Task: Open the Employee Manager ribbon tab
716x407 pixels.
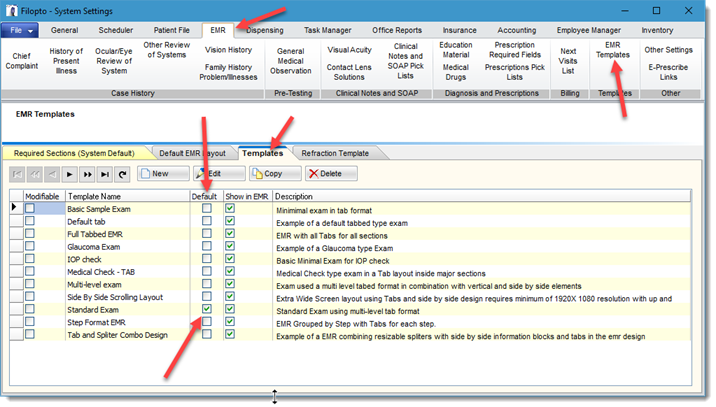Action: pyautogui.click(x=589, y=30)
